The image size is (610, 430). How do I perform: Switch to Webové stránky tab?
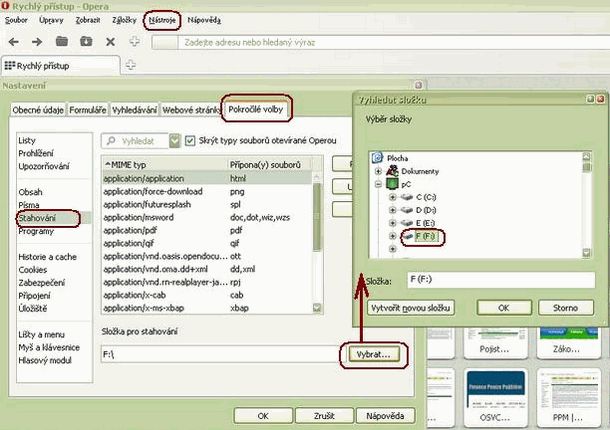tap(191, 110)
